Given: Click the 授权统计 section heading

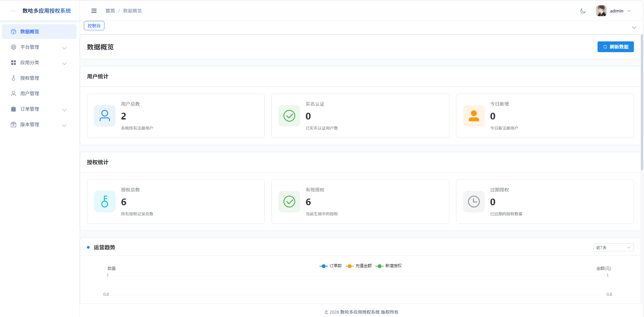Looking at the screenshot, I should click(98, 162).
